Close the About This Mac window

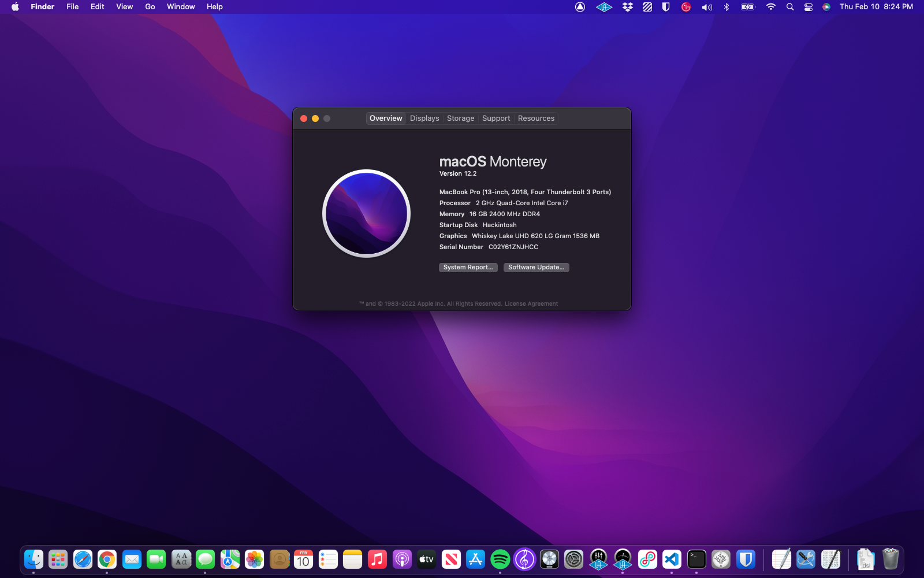[x=304, y=118]
